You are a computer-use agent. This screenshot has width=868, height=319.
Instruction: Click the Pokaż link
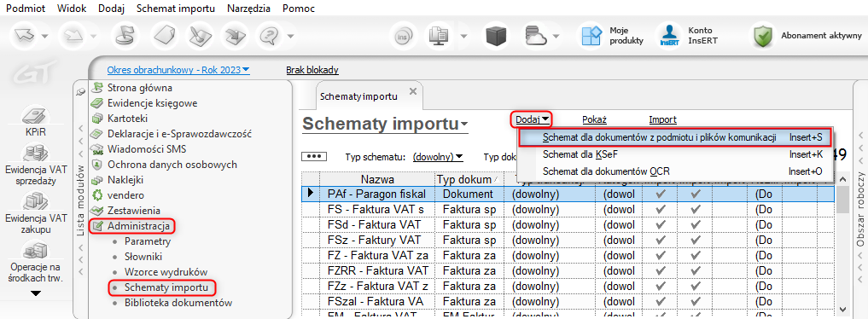(x=595, y=119)
